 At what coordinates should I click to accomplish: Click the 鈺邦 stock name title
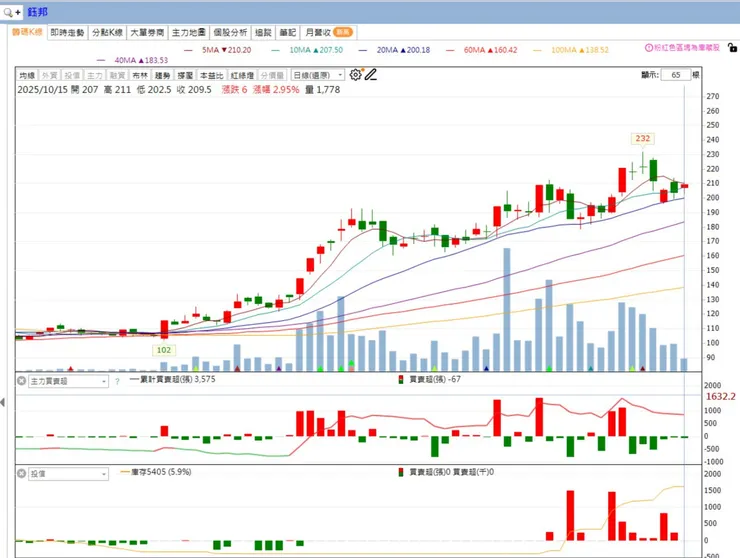[37, 12]
